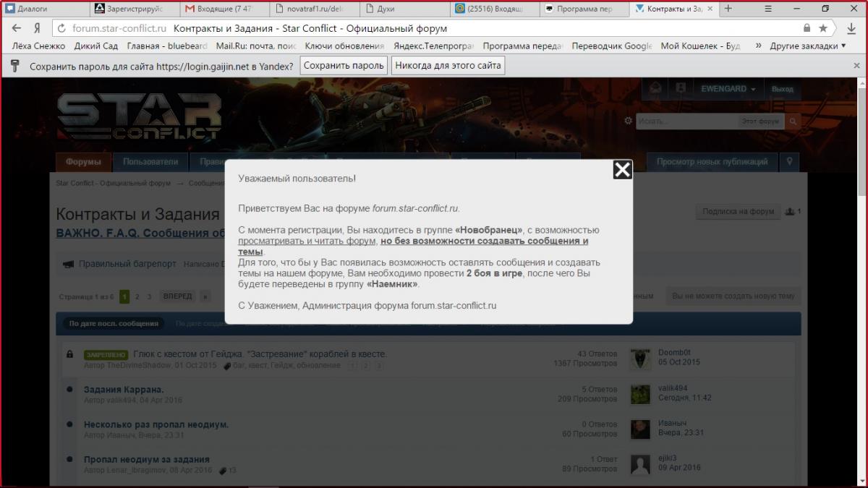This screenshot has height=488, width=868.
Task: Open Иваныч avatar thumbnail
Action: [x=640, y=429]
